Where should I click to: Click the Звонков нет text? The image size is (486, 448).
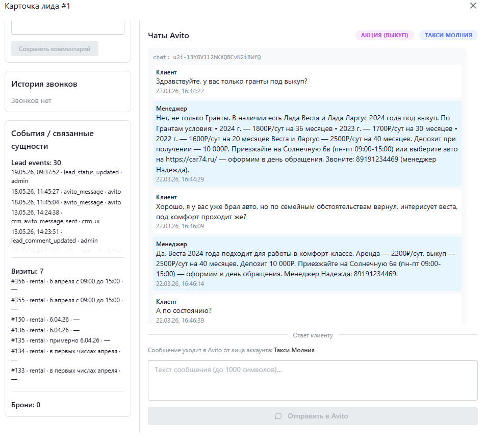coord(31,101)
